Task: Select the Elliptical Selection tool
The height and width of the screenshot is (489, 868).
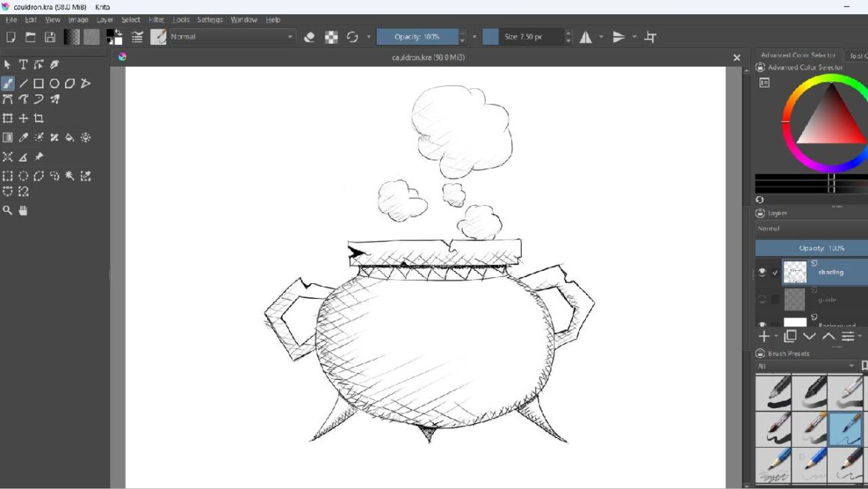Action: point(23,176)
